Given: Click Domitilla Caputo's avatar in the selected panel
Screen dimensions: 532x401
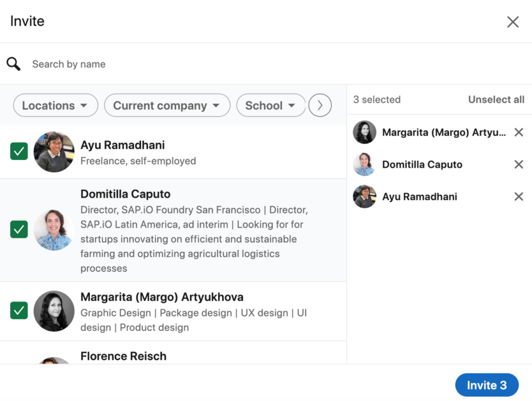Looking at the screenshot, I should point(365,165).
